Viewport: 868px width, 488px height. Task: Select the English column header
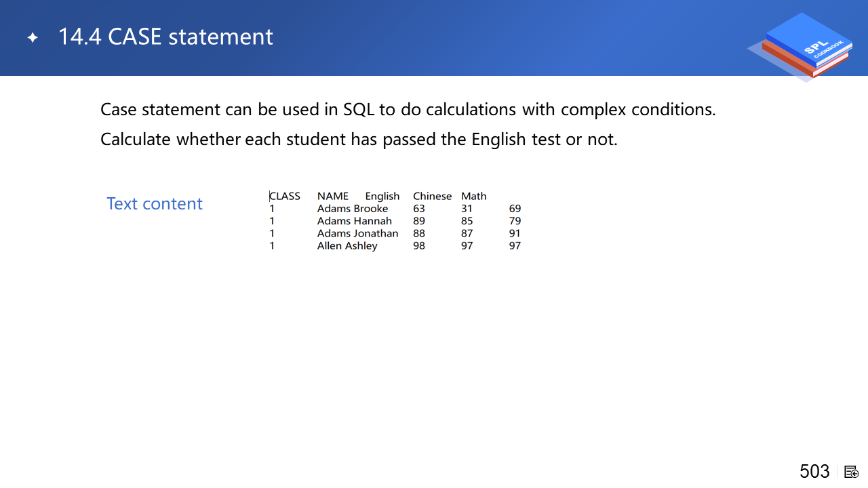pos(382,196)
